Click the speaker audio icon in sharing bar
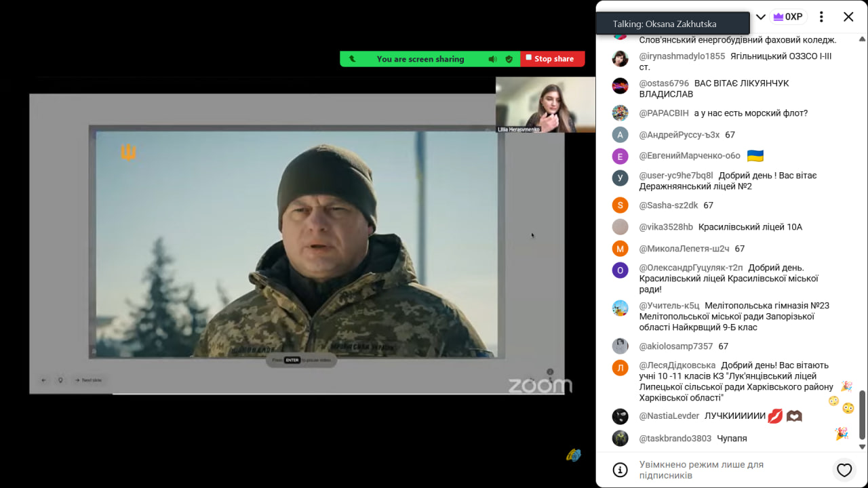The height and width of the screenshot is (488, 868). (x=493, y=59)
